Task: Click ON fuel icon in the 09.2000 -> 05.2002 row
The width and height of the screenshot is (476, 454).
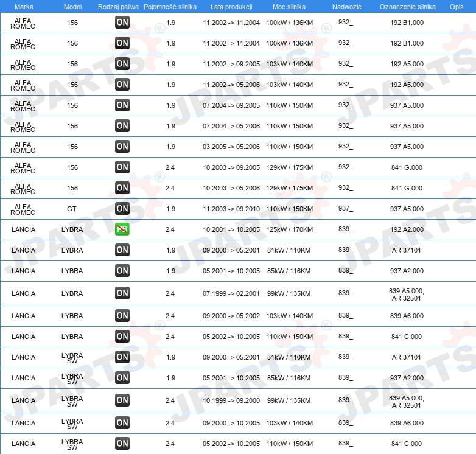Action: point(122,316)
